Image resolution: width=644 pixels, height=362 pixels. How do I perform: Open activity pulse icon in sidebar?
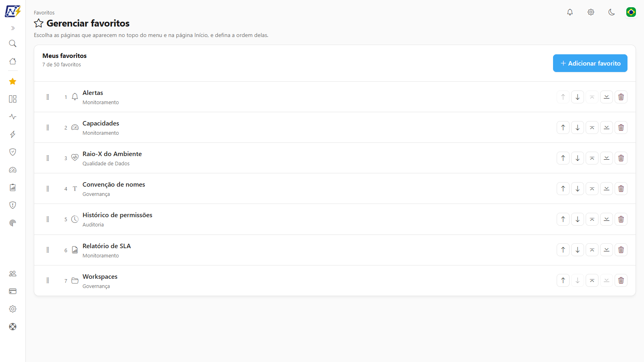click(x=13, y=117)
